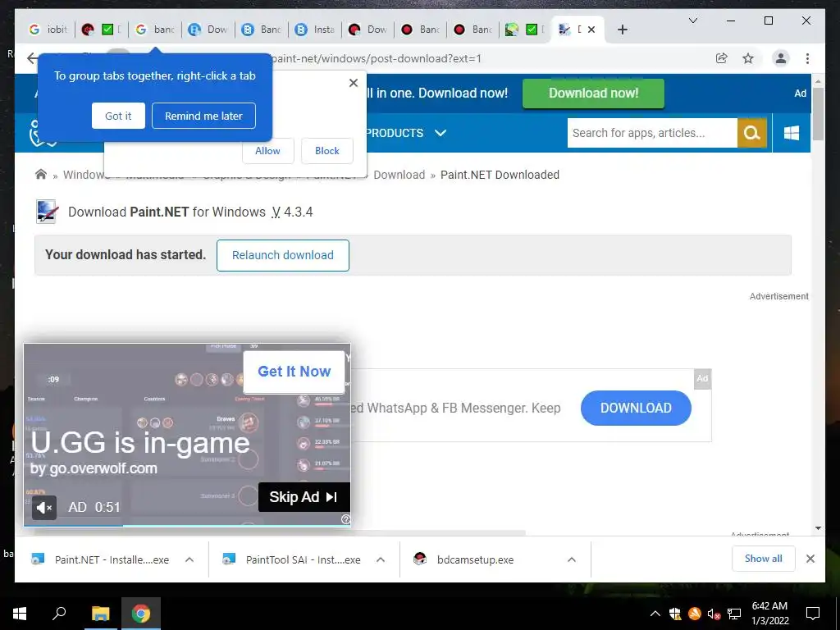Click the Windows security shield tray icon
The image size is (840, 630).
click(675, 614)
